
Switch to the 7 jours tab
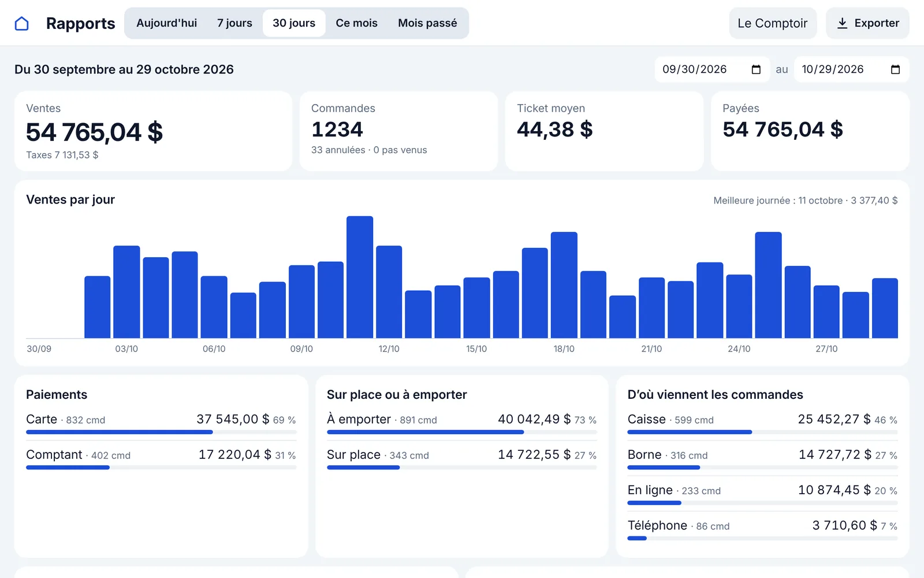pos(234,23)
